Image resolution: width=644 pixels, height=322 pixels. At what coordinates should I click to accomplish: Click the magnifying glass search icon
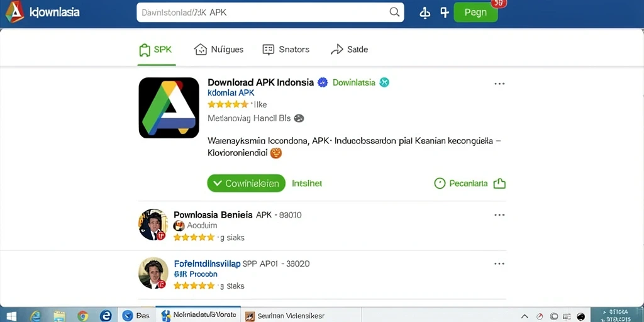pos(394,13)
